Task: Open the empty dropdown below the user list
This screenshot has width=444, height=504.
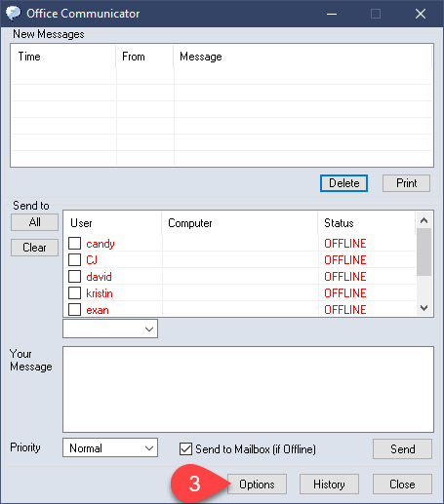Action: pos(110,329)
